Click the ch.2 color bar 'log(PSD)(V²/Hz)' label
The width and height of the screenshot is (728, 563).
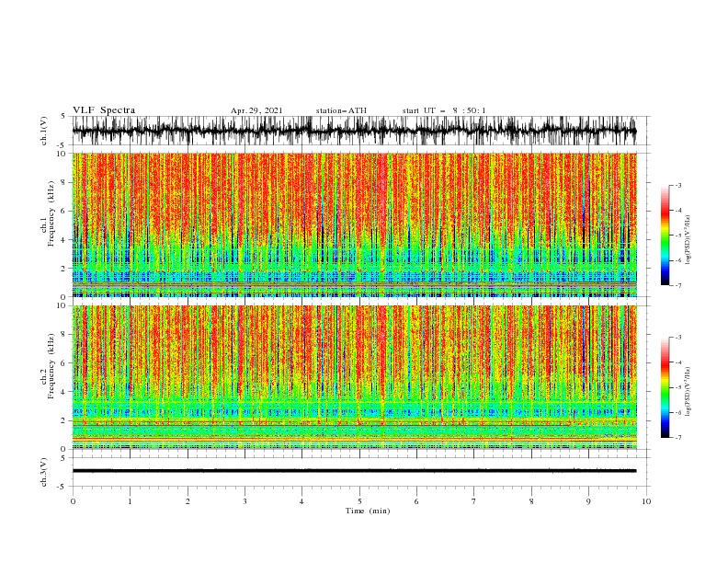click(x=688, y=392)
